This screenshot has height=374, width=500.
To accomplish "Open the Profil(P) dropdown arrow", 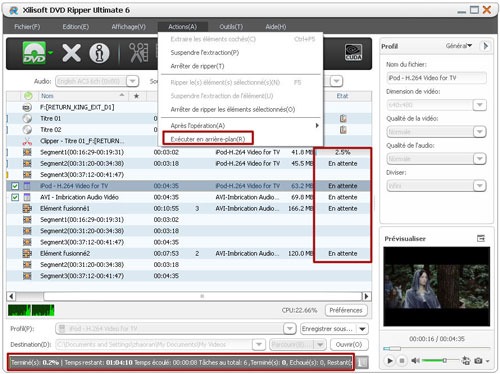I will [x=290, y=329].
